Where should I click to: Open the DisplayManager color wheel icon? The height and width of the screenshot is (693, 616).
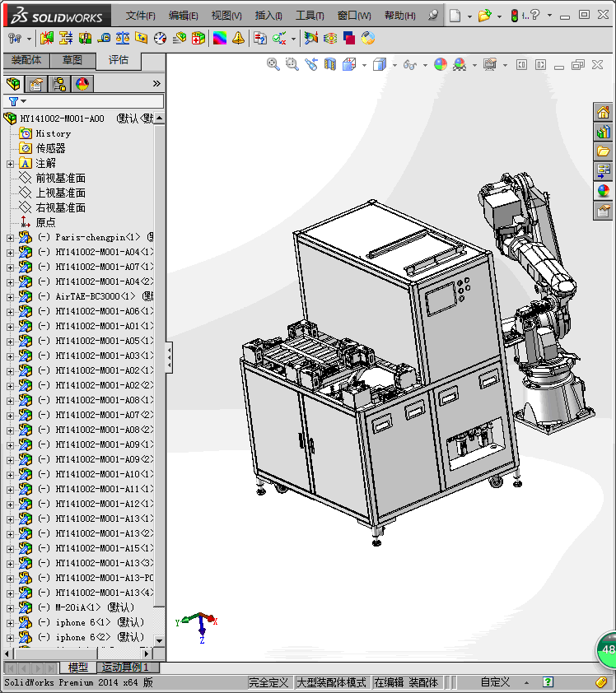[x=82, y=84]
